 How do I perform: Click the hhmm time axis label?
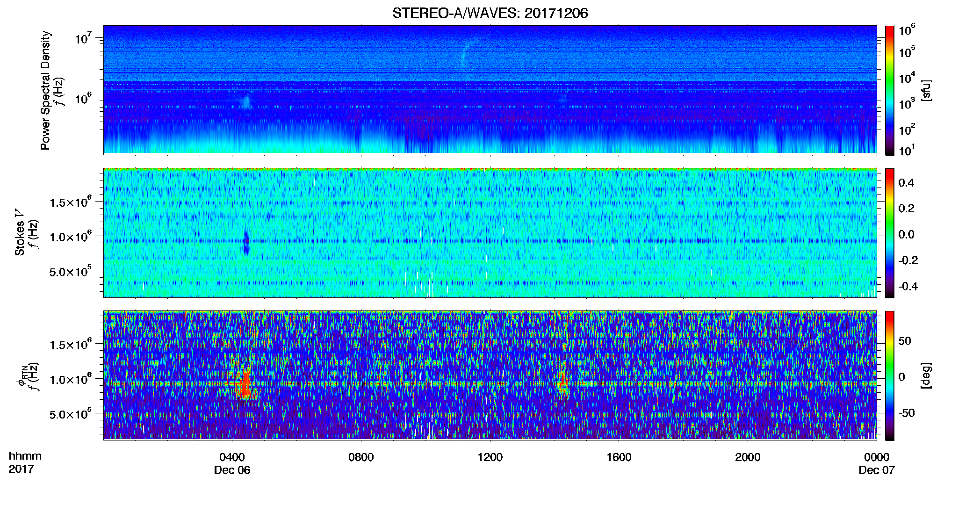coord(25,456)
